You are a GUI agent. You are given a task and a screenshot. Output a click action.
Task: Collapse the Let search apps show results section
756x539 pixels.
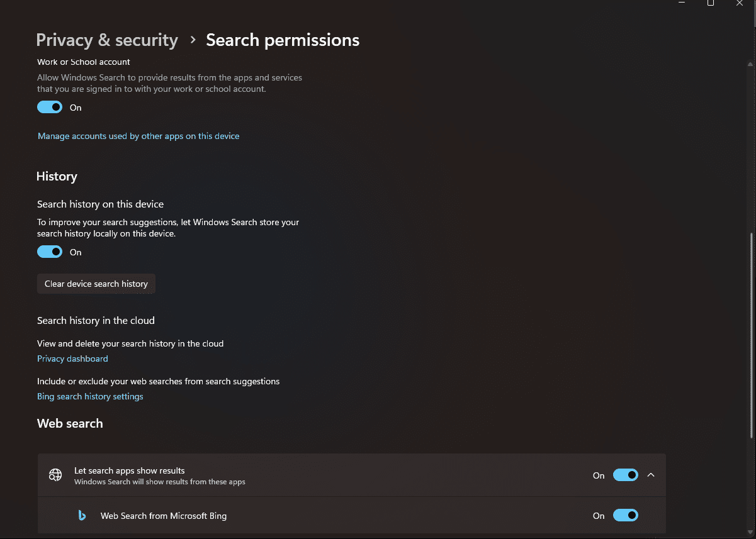tap(651, 475)
